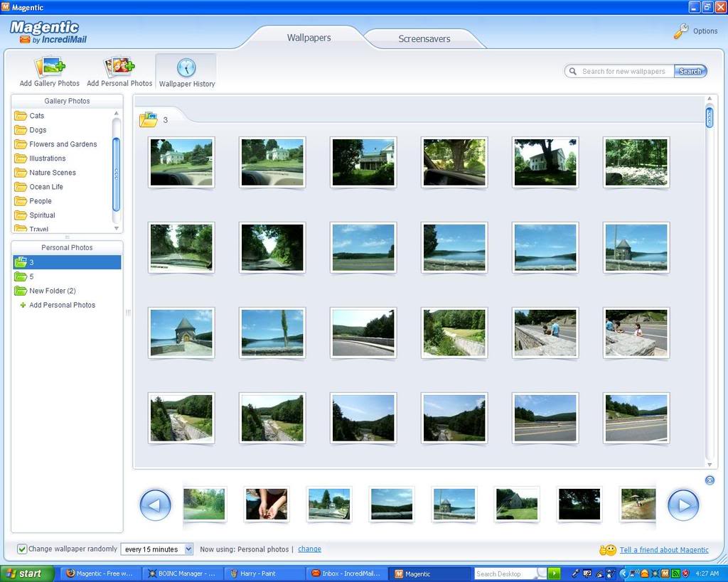
Task: Open Add Gallery Photos tool
Action: coord(49,72)
